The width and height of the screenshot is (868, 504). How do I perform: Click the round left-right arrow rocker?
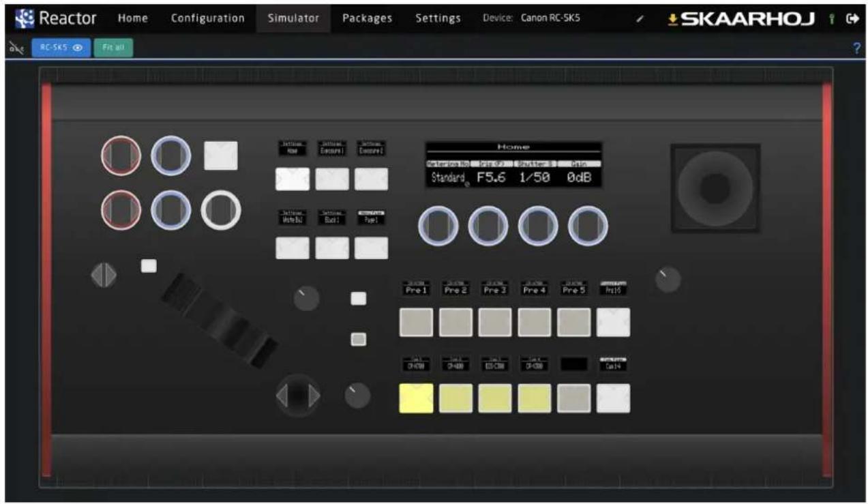pos(297,396)
